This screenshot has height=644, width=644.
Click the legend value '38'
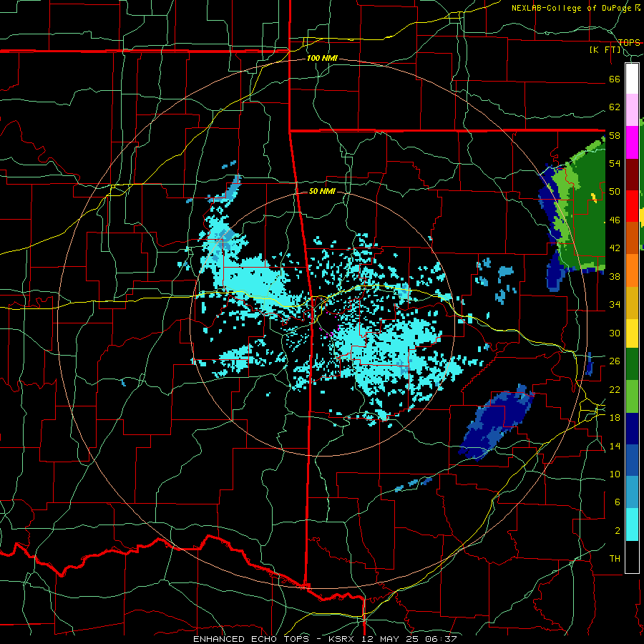pos(615,276)
